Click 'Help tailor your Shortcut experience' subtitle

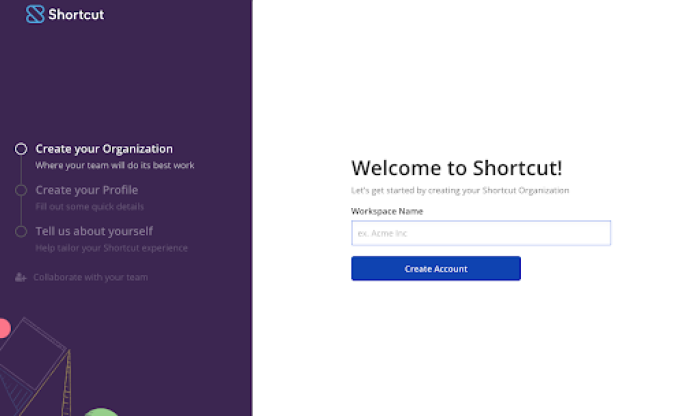tap(112, 248)
